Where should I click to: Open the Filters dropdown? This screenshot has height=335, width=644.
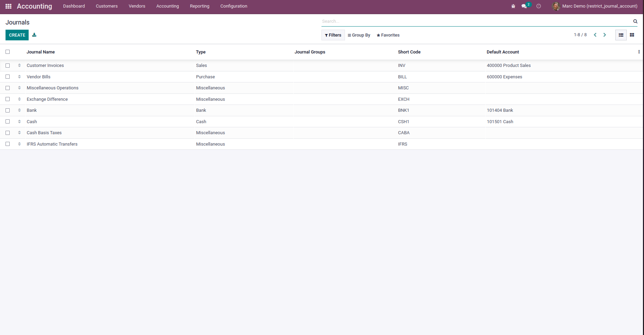click(333, 35)
